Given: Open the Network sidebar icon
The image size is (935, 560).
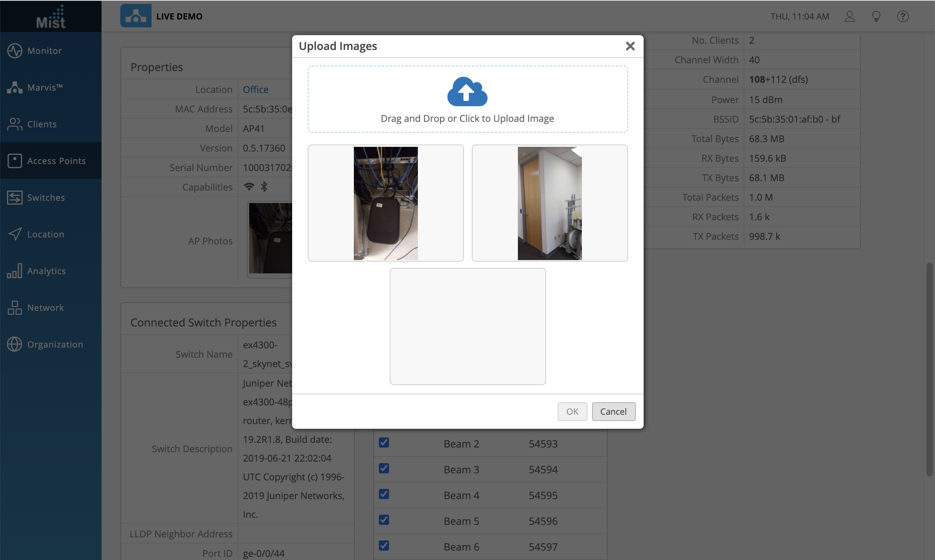Looking at the screenshot, I should (x=15, y=308).
